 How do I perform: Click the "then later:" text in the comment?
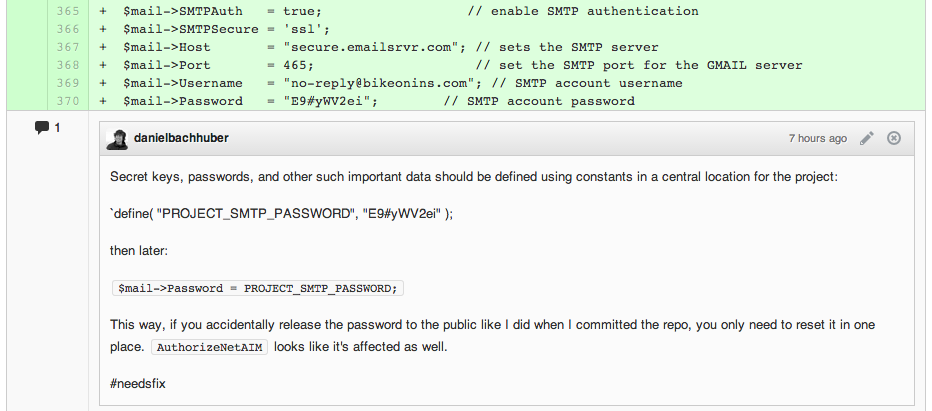pyautogui.click(x=139, y=251)
